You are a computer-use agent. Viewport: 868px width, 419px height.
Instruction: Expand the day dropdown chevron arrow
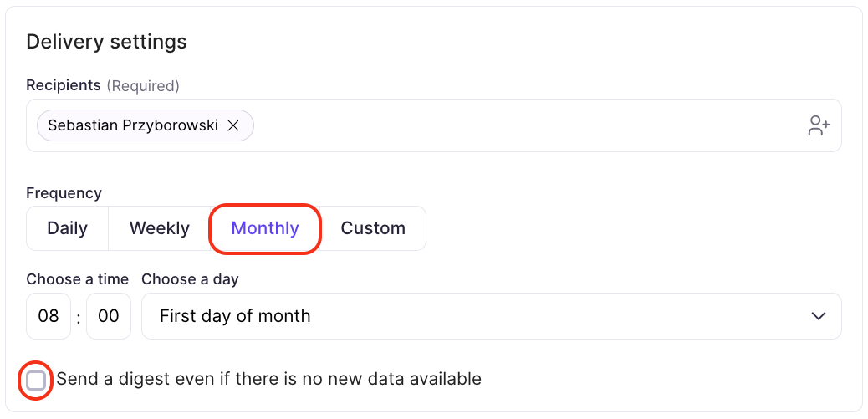pyautogui.click(x=819, y=316)
